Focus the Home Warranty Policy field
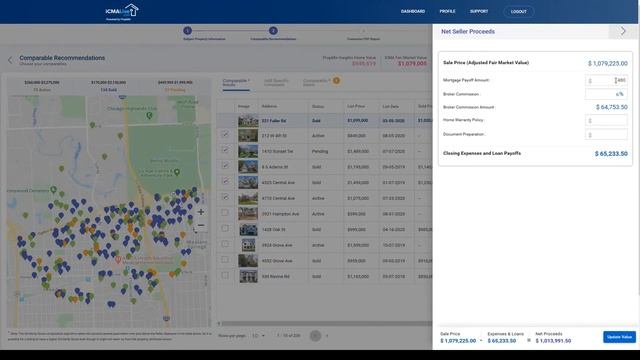 [606, 120]
